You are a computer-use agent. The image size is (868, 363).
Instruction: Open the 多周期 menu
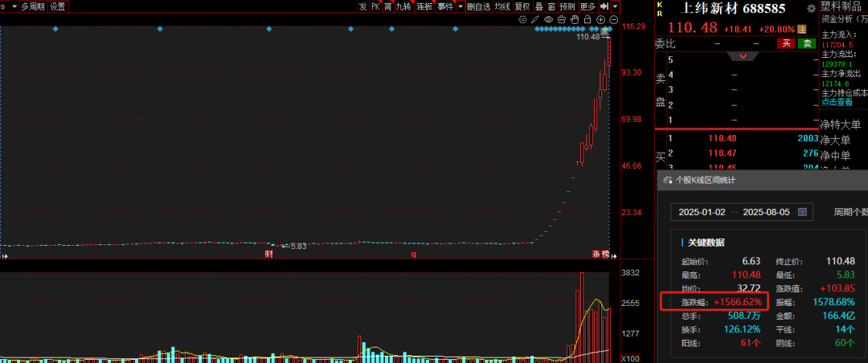tap(33, 6)
